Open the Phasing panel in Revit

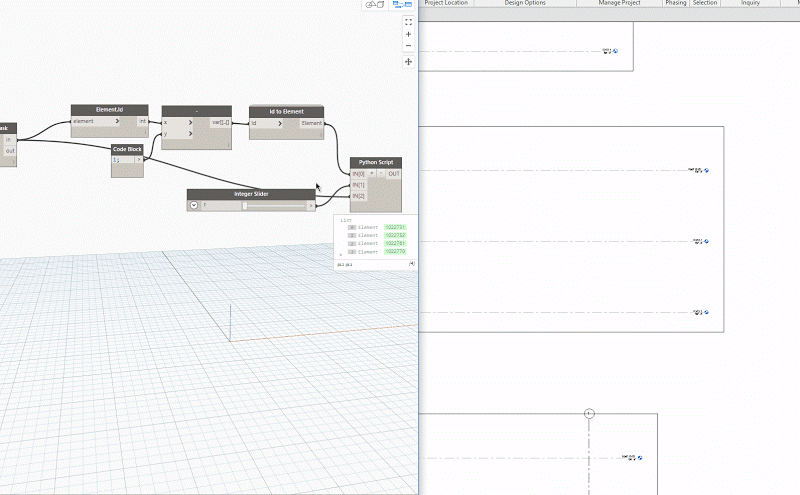pyautogui.click(x=676, y=3)
